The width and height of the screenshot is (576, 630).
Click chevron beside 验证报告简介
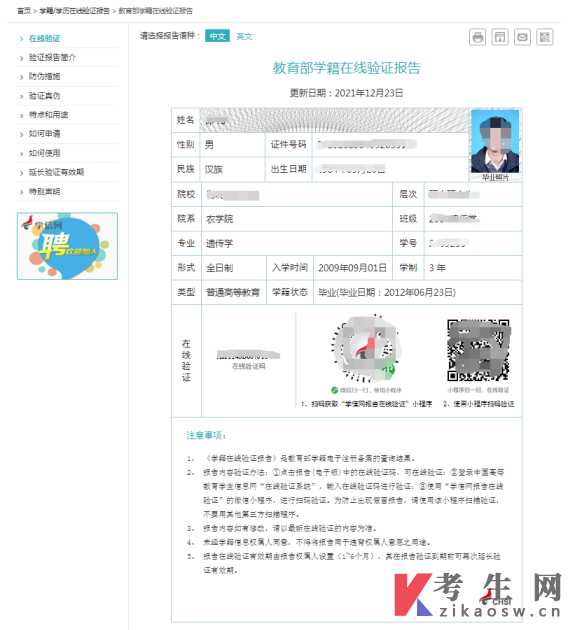click(x=21, y=58)
